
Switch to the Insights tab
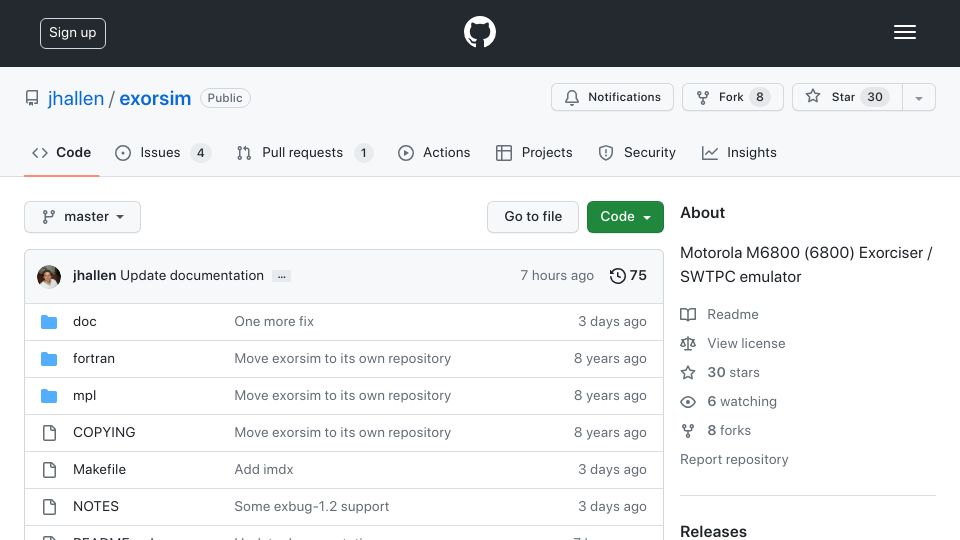739,152
